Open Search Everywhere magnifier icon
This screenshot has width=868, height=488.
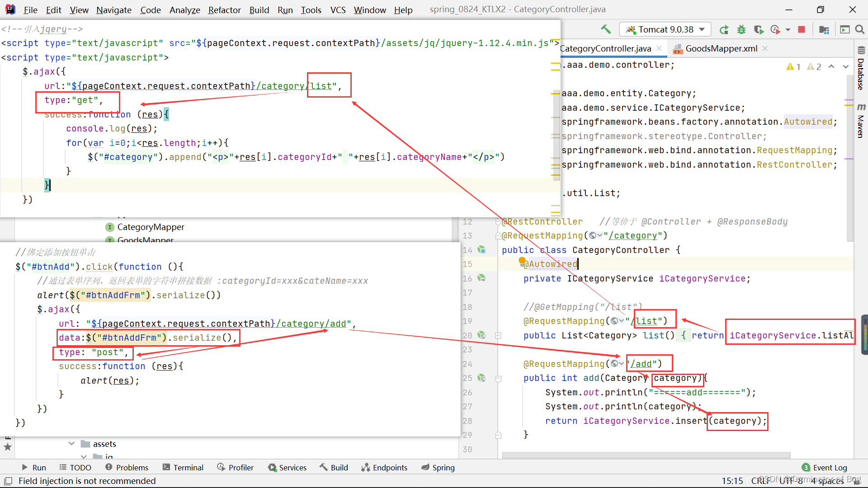(860, 29)
